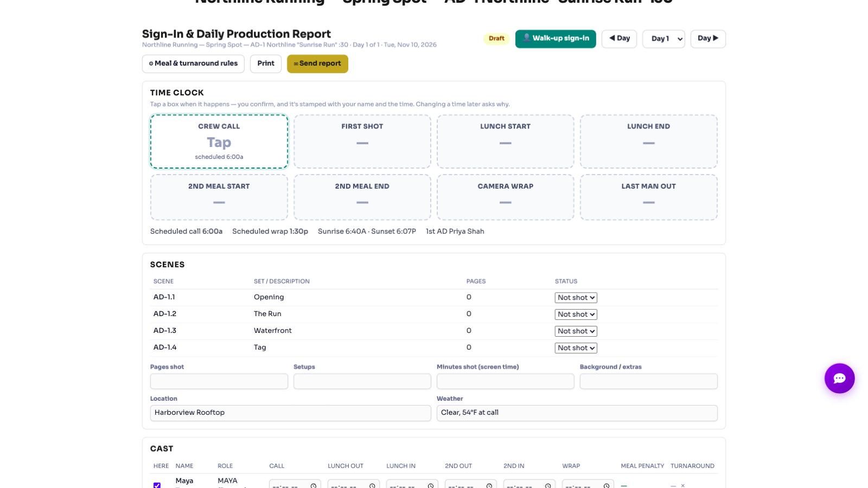Click the 'Sunrise 6:40A · Sunset 6:07P' text
The width and height of the screenshot is (868, 488).
[367, 232]
